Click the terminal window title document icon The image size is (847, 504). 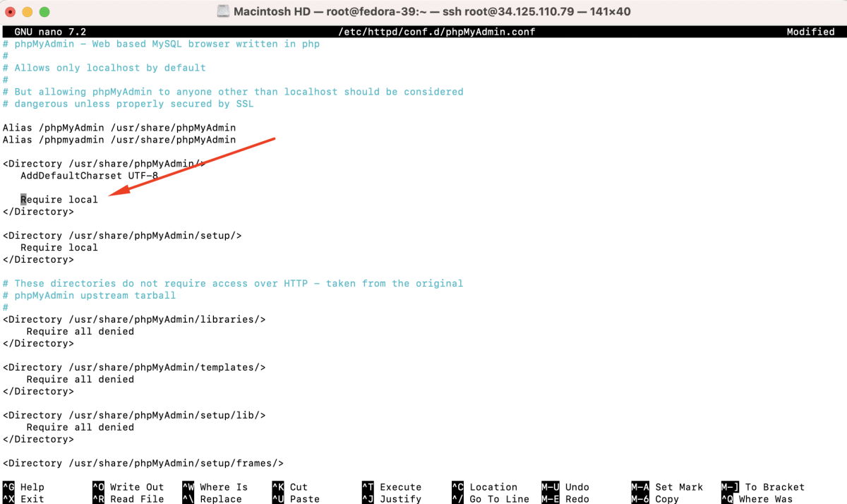(x=222, y=11)
